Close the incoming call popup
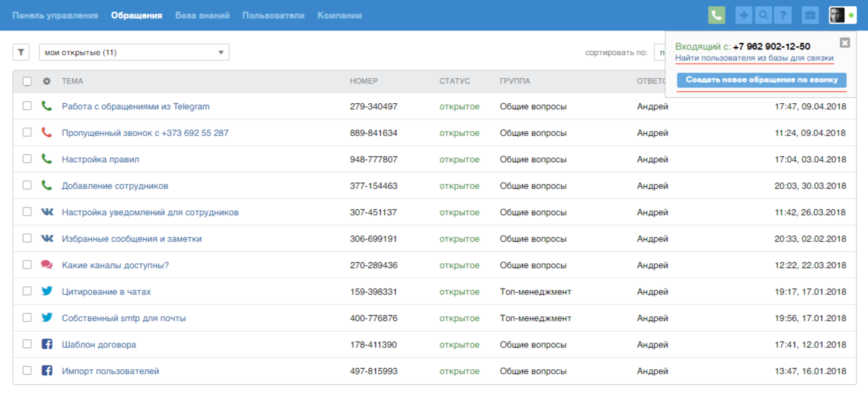 (x=844, y=43)
